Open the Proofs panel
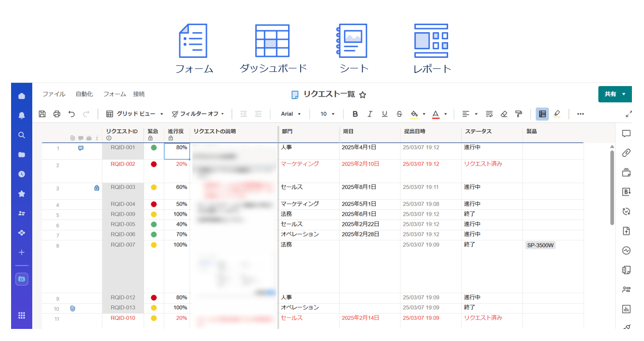This screenshot has height=341, width=644. pyautogui.click(x=626, y=173)
